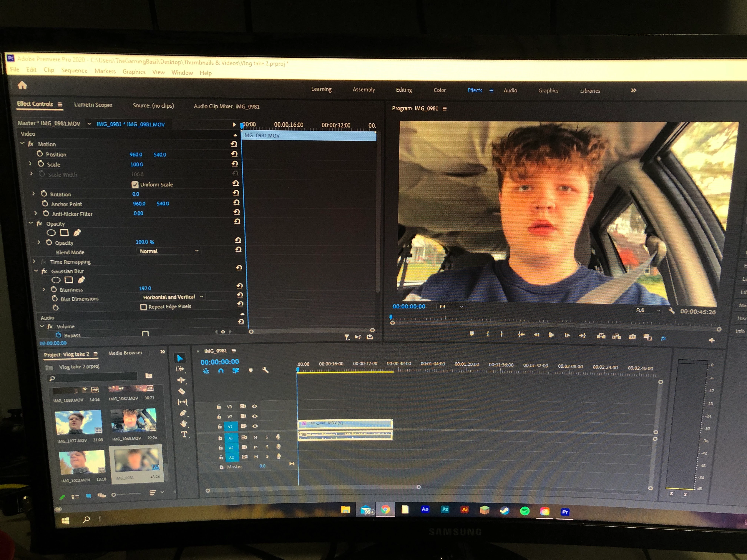Select the Hand tool
The height and width of the screenshot is (560, 747).
[x=183, y=424]
